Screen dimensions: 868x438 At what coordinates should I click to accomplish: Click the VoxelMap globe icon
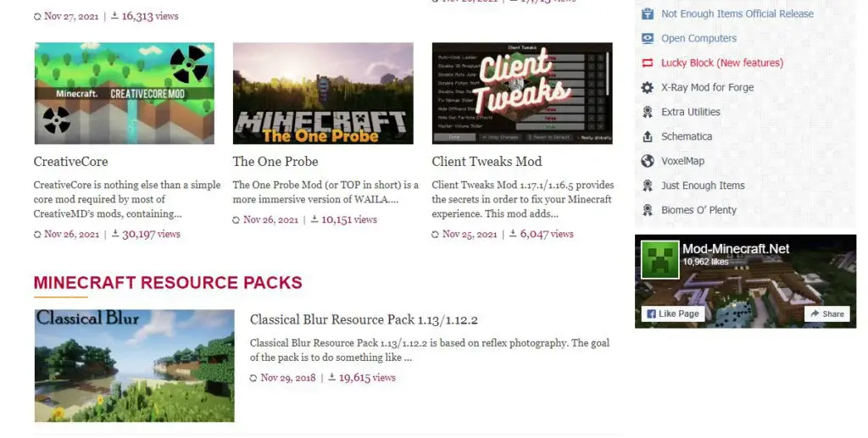click(647, 161)
